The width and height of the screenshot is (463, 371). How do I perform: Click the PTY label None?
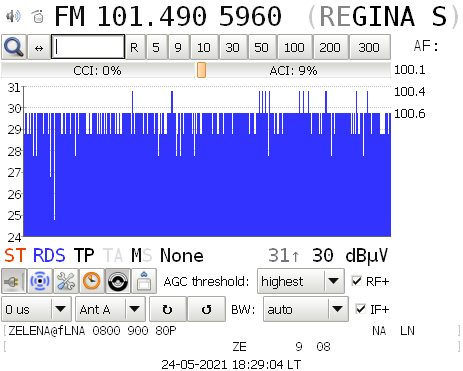pyautogui.click(x=182, y=256)
